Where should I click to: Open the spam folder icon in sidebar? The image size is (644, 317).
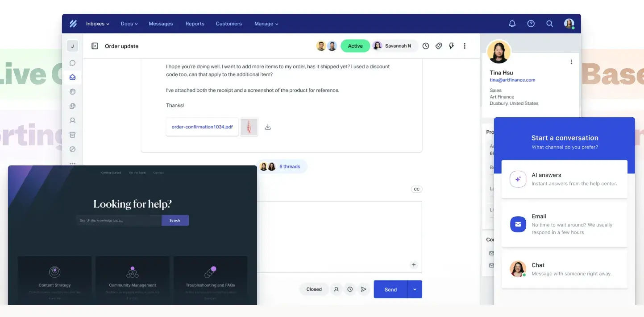point(72,149)
